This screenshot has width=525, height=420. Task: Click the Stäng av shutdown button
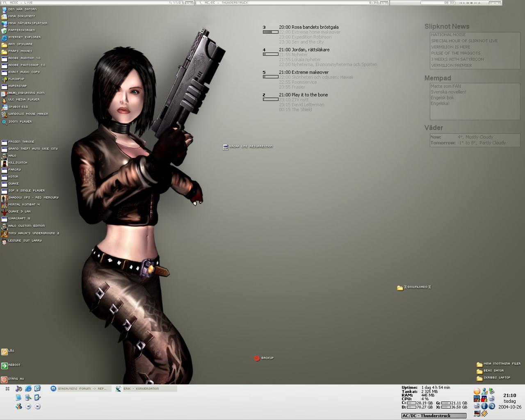pyautogui.click(x=12, y=379)
